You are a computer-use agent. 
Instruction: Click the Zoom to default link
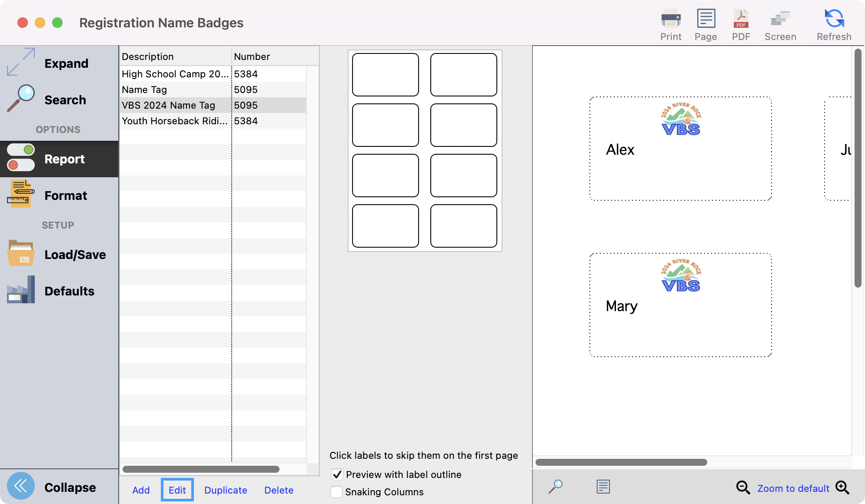(x=793, y=488)
